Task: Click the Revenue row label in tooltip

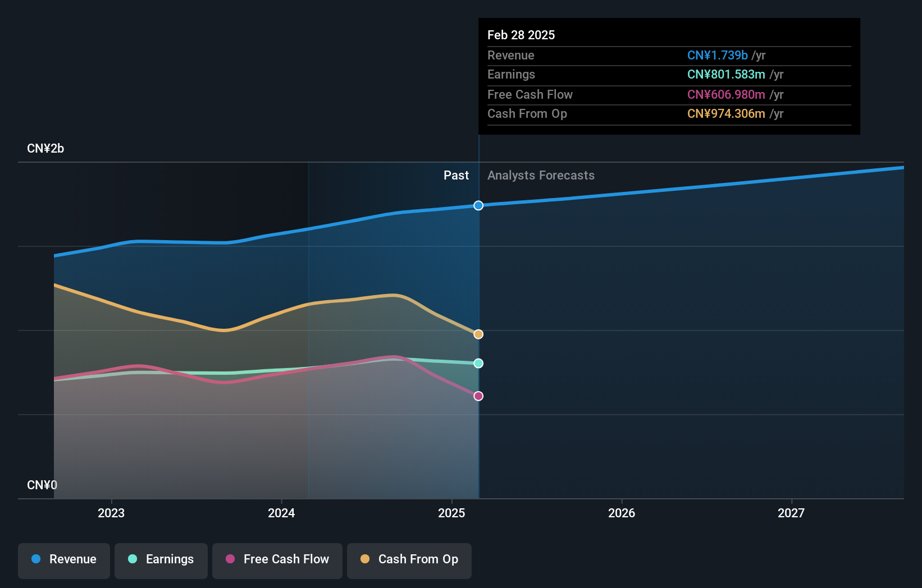Action: tap(511, 55)
